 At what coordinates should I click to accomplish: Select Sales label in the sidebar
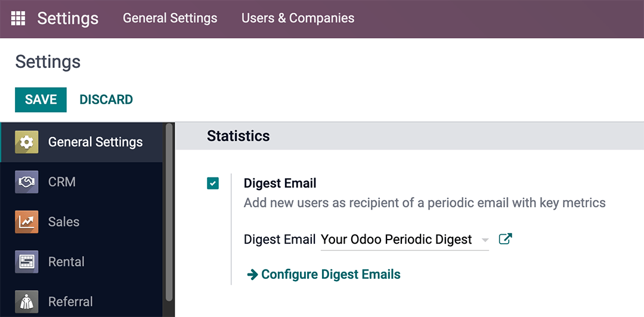coord(64,222)
